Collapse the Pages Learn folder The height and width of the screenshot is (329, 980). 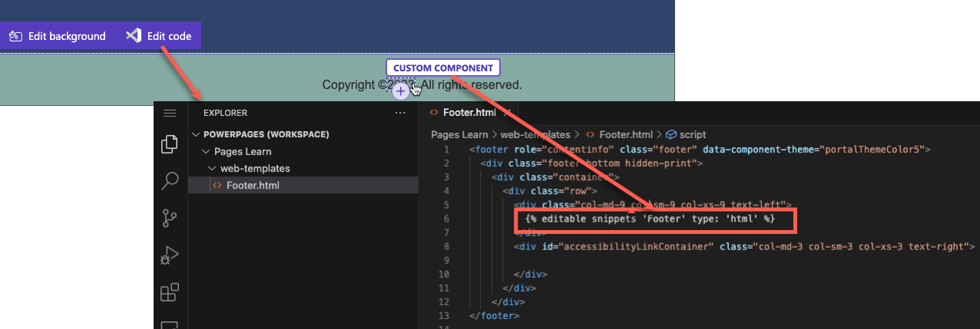[237, 151]
